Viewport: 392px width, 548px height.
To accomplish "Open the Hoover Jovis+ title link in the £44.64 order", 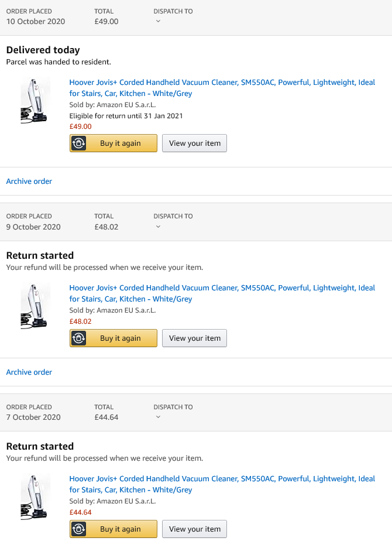I will (x=222, y=484).
